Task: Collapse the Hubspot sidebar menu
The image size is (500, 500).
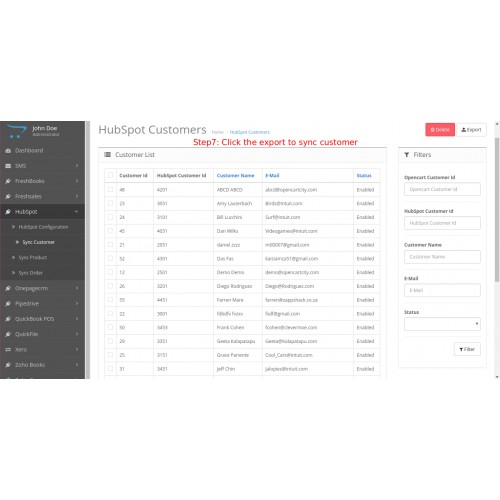Action: coord(42,212)
